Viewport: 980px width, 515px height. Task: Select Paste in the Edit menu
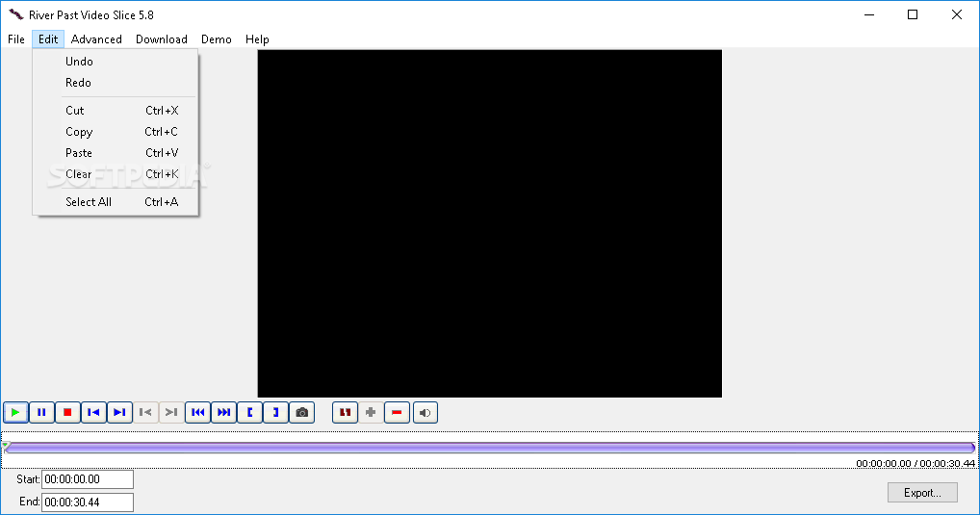pyautogui.click(x=116, y=153)
